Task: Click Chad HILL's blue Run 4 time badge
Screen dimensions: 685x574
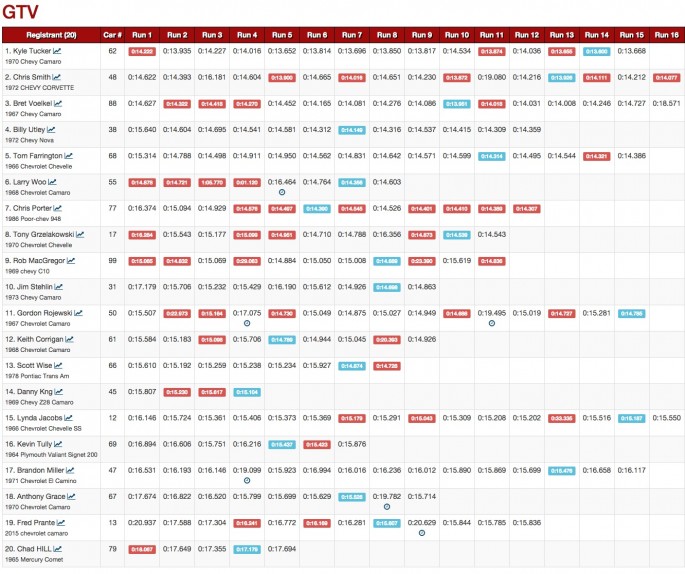Action: [x=247, y=549]
